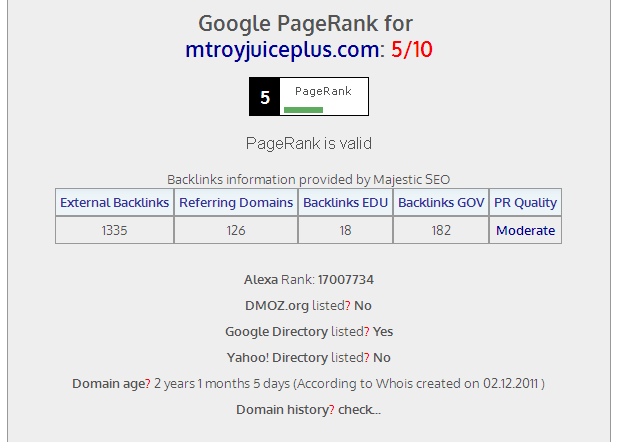Click the Moderate quality link
The height and width of the screenshot is (442, 620).
525,230
